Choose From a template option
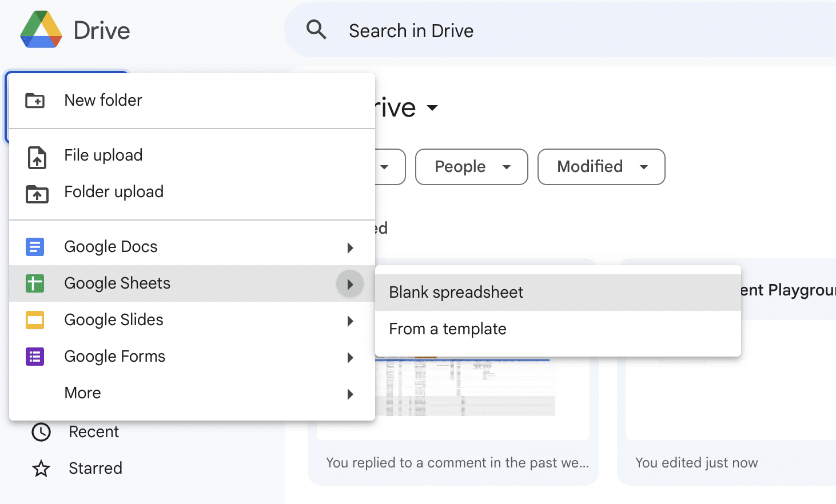Image resolution: width=836 pixels, height=504 pixels. [x=447, y=329]
